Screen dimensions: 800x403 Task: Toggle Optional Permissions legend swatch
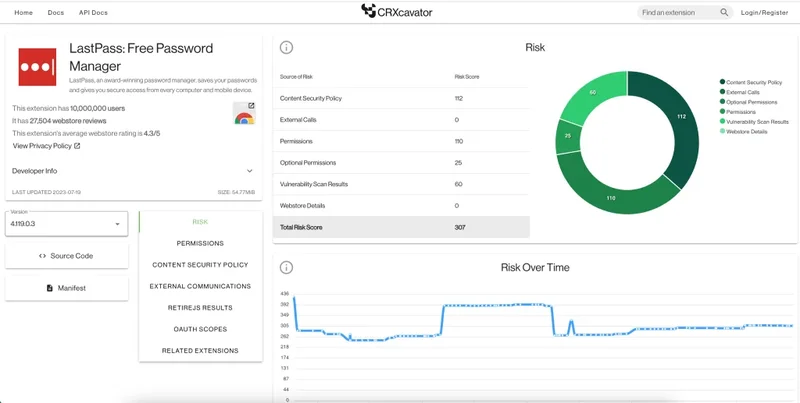click(722, 102)
